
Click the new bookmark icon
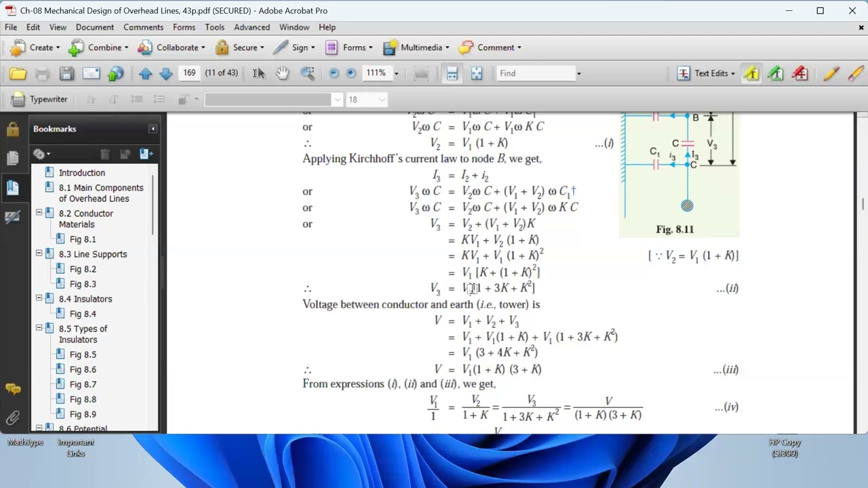click(146, 154)
